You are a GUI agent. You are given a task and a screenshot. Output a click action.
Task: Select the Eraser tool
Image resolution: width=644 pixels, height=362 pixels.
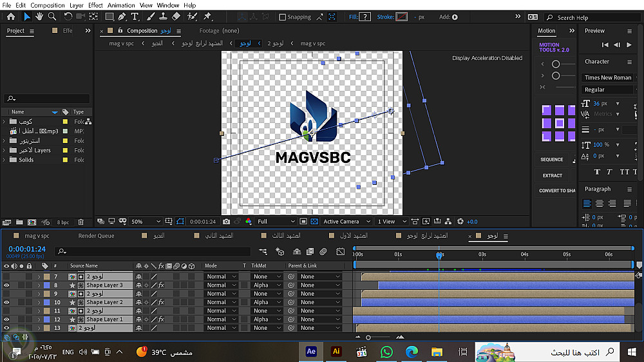(x=176, y=17)
